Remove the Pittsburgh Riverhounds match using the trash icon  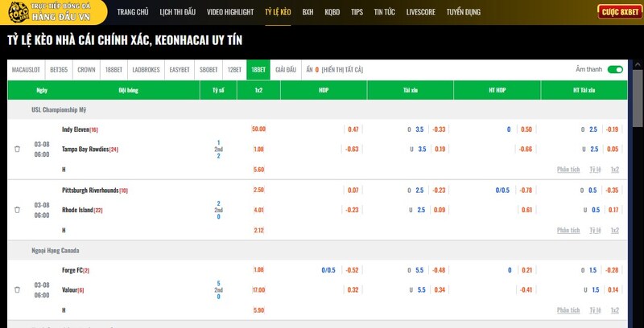tap(17, 210)
